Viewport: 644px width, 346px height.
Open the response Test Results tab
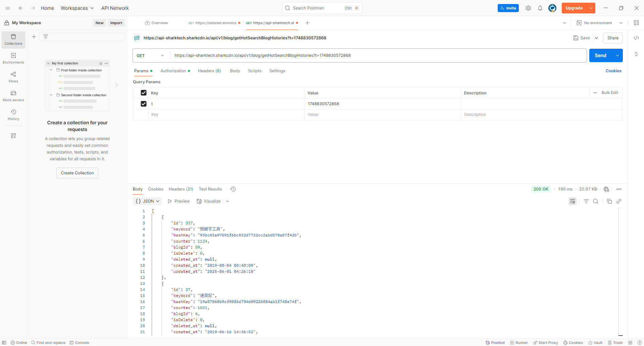(x=210, y=189)
